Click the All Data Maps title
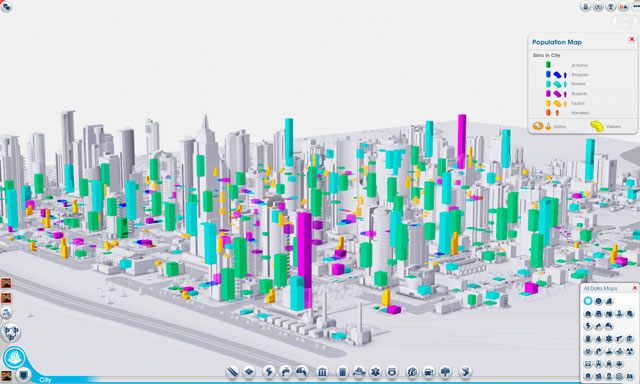The width and height of the screenshot is (640, 384). coord(600,288)
